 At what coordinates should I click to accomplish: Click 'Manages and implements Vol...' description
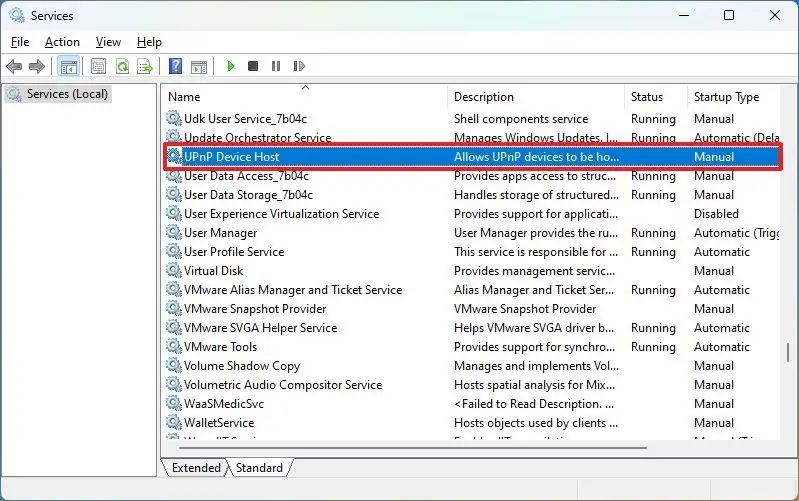(536, 365)
